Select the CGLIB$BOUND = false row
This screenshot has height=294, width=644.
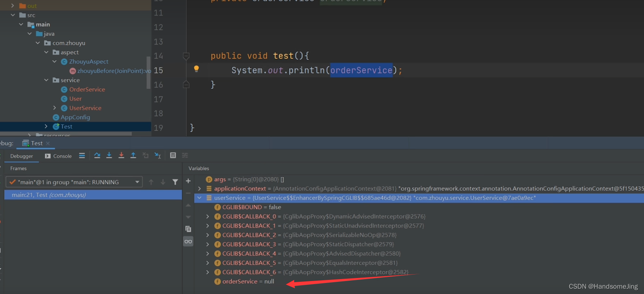click(x=419, y=207)
